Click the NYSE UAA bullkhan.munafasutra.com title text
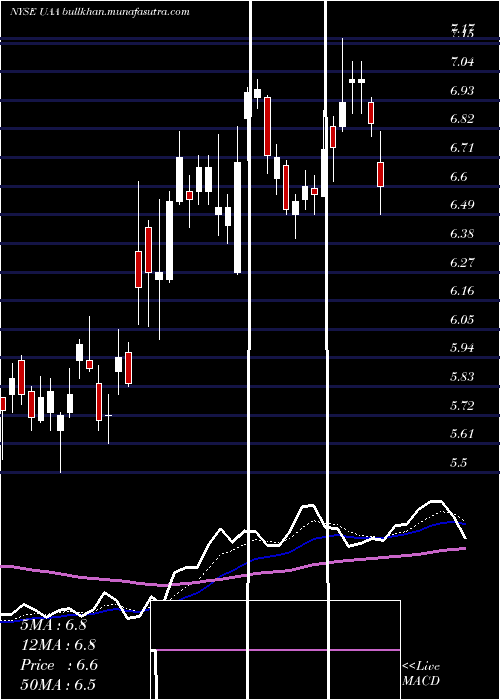 [100, 12]
